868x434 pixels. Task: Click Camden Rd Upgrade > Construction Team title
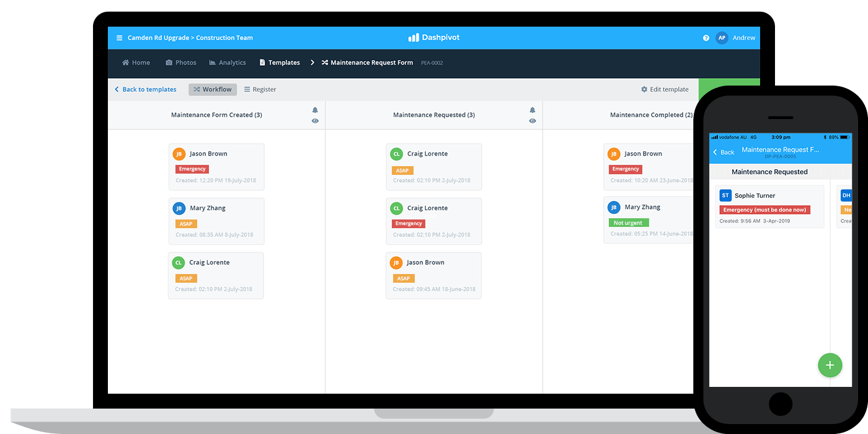coord(190,38)
